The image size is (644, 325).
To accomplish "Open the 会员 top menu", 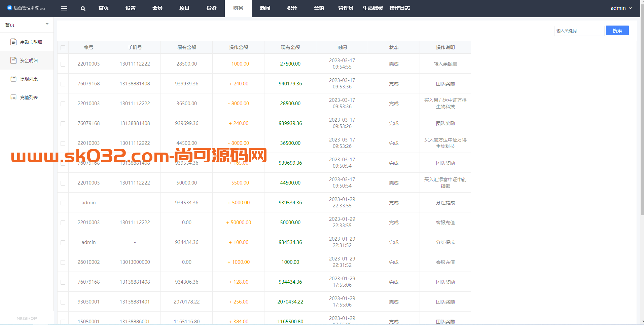I will point(157,8).
